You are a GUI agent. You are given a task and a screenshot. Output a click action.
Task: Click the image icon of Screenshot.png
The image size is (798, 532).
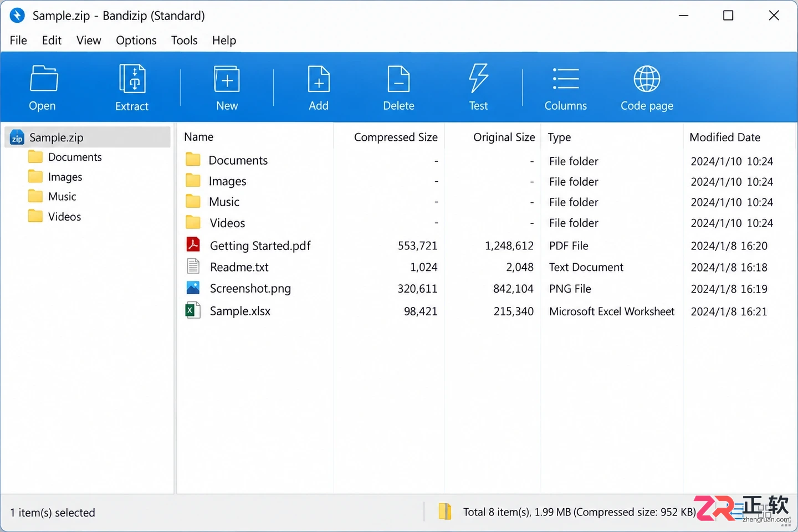click(193, 288)
